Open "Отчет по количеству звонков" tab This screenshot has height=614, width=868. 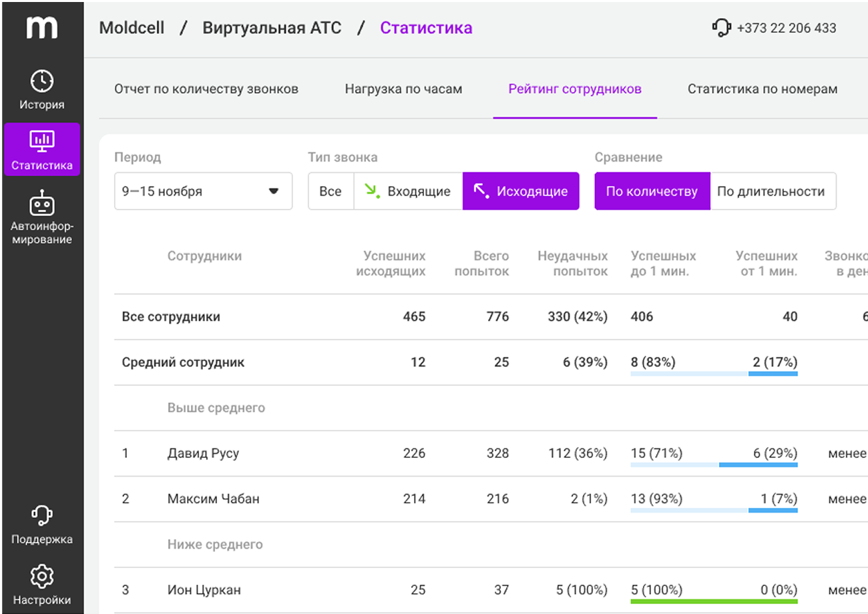206,89
